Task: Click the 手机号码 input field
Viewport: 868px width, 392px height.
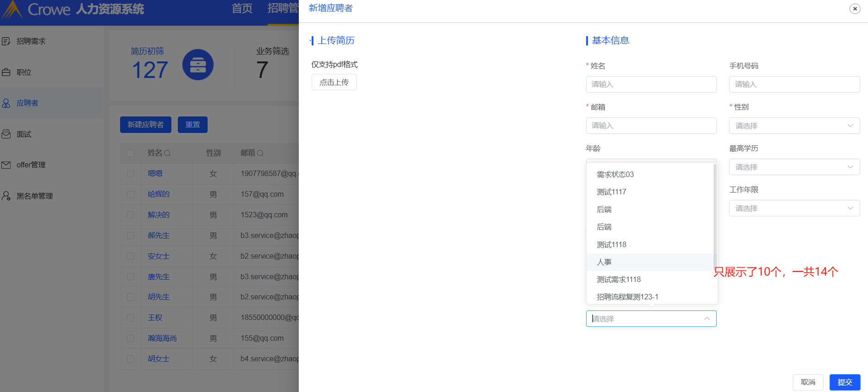Action: 794,84
